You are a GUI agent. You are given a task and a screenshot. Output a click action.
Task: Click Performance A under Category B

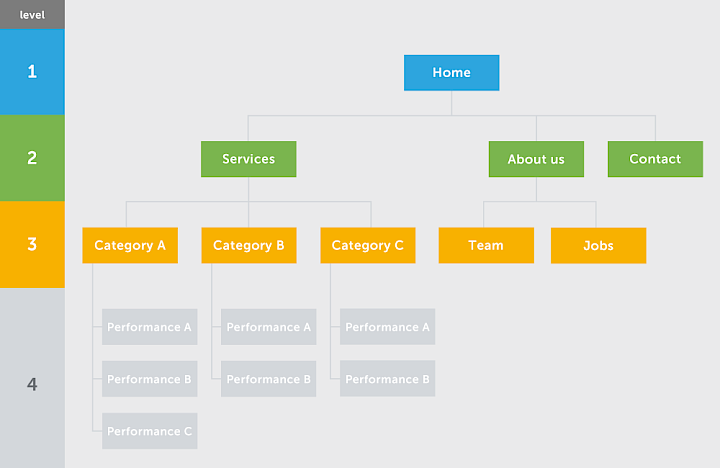coord(269,327)
